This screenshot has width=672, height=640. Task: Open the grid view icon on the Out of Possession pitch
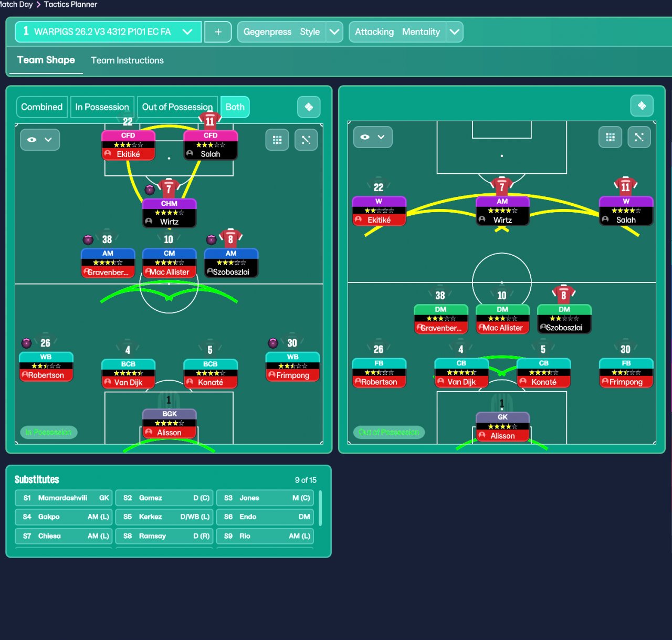(x=610, y=137)
